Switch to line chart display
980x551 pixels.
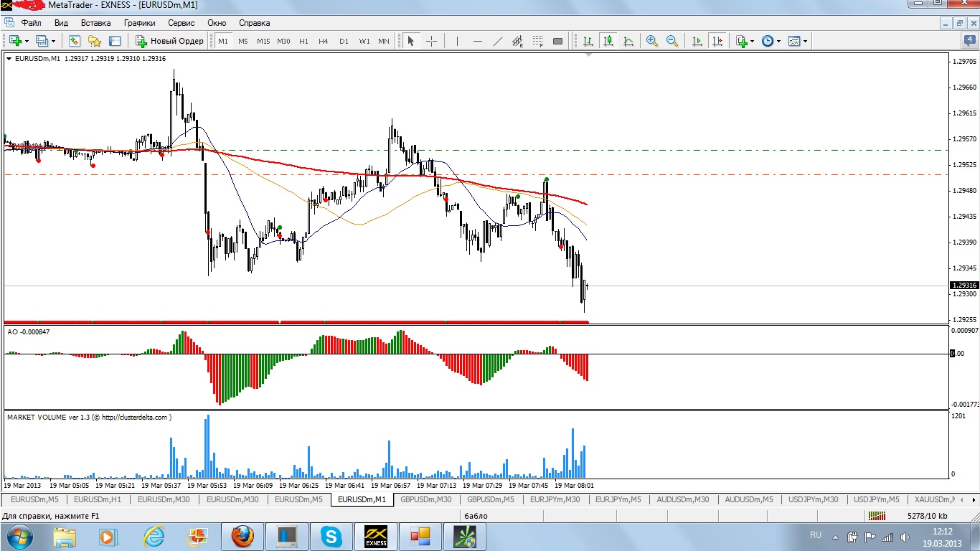click(x=628, y=41)
